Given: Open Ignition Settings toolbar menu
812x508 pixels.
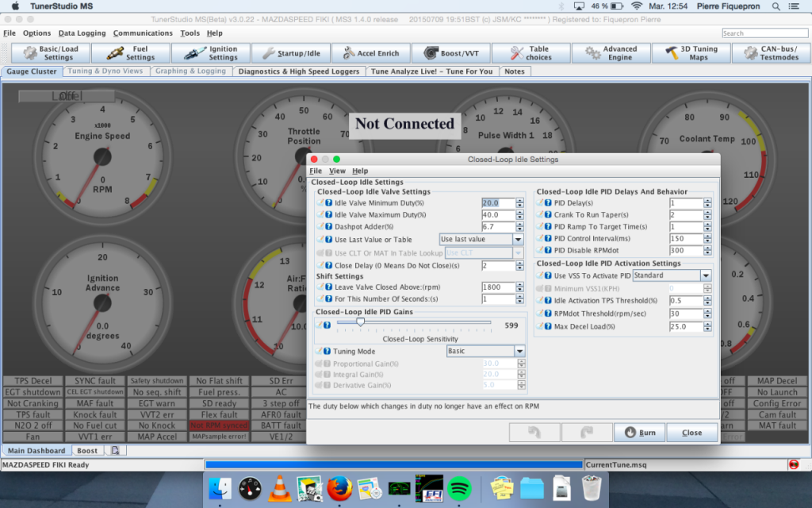Looking at the screenshot, I should pos(211,53).
